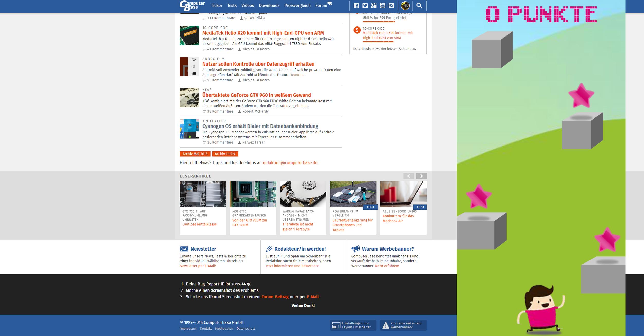Click the Archiv Mai 2015 button
644x336 pixels.
click(x=195, y=154)
